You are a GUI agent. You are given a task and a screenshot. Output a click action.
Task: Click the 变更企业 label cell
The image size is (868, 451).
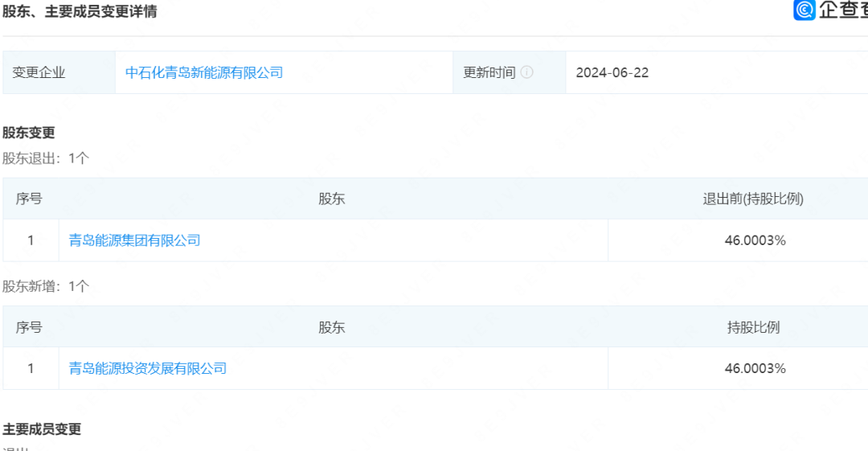59,72
